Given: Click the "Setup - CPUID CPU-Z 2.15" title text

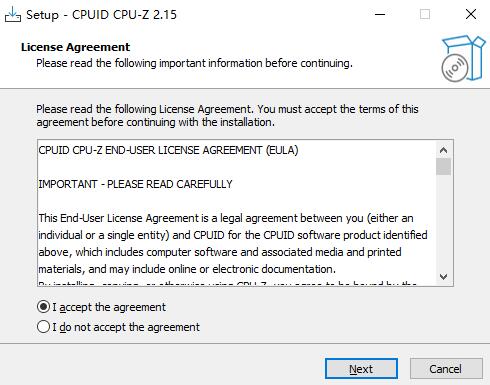Looking at the screenshot, I should 101,15.
